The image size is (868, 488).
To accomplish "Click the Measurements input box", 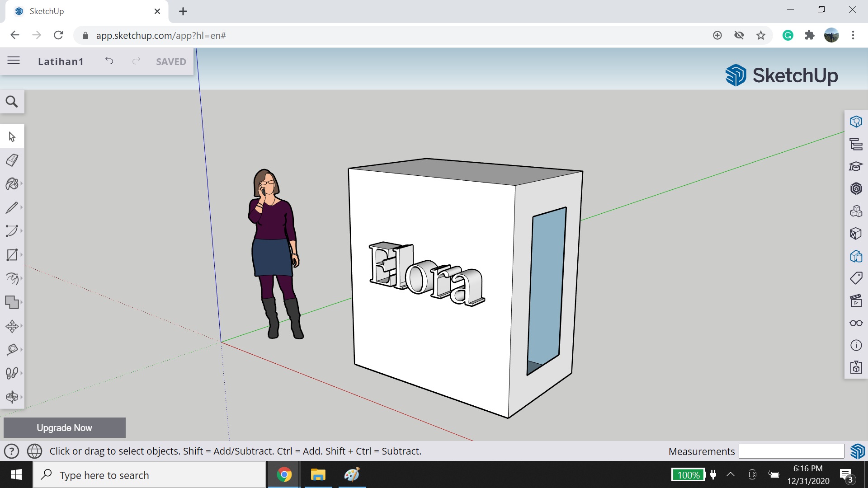I will (x=791, y=451).
